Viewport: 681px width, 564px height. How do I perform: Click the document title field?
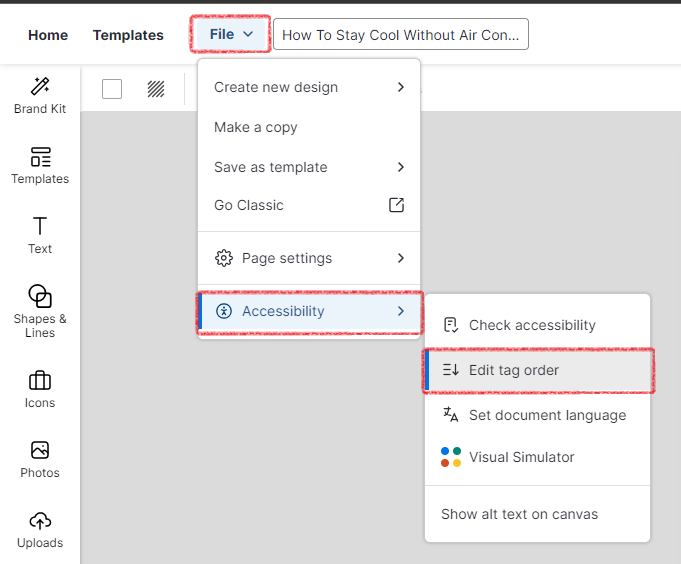pyautogui.click(x=401, y=35)
